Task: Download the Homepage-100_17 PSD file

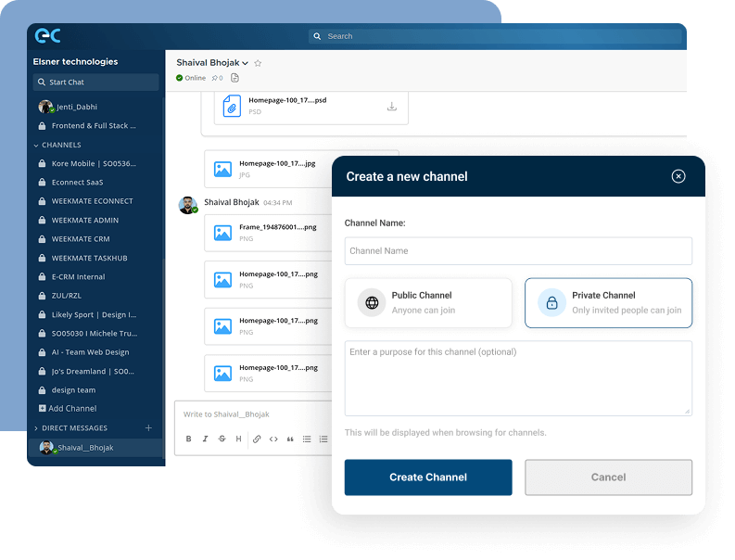Action: coord(391,107)
